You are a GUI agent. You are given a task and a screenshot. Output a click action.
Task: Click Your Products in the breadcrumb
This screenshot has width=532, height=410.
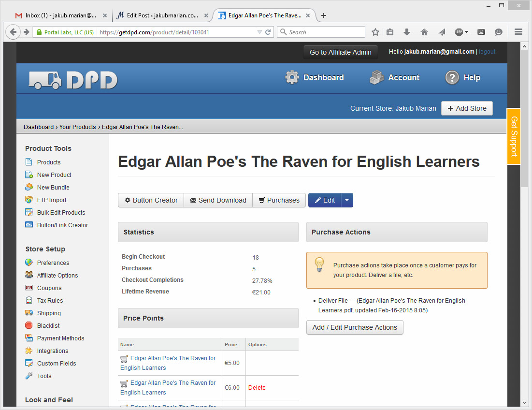point(78,127)
